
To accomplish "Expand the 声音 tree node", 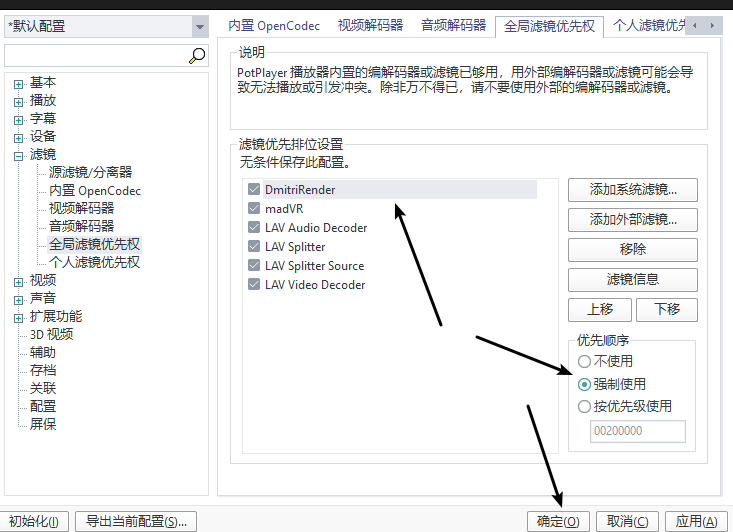I will (x=18, y=300).
